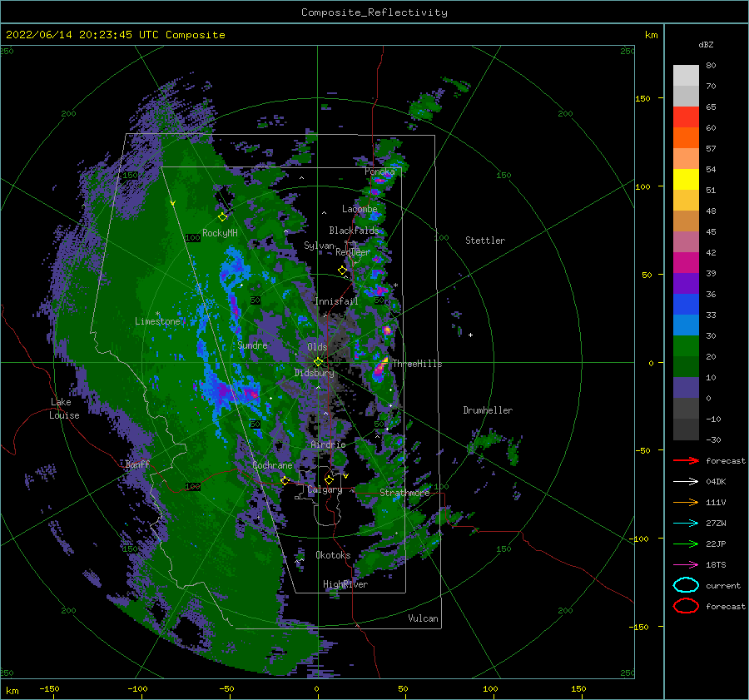This screenshot has height=700, width=749.
Task: Click the Lacombe city label
Action: click(360, 209)
